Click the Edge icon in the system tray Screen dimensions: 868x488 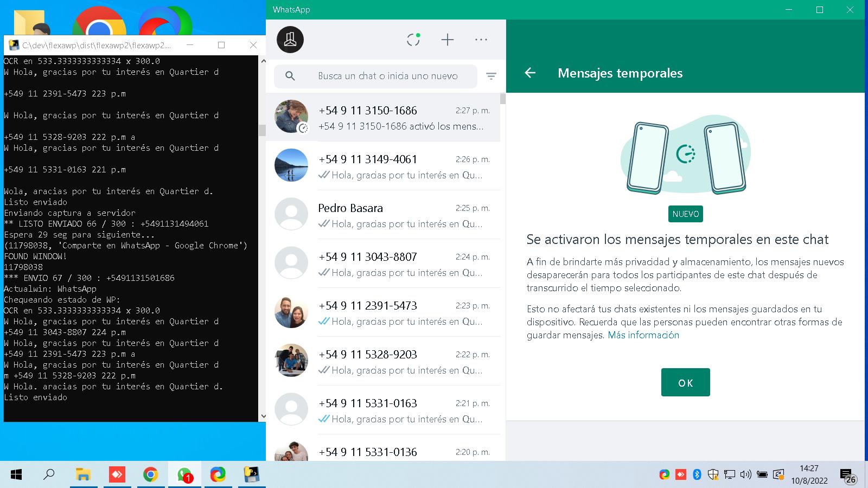click(x=664, y=475)
